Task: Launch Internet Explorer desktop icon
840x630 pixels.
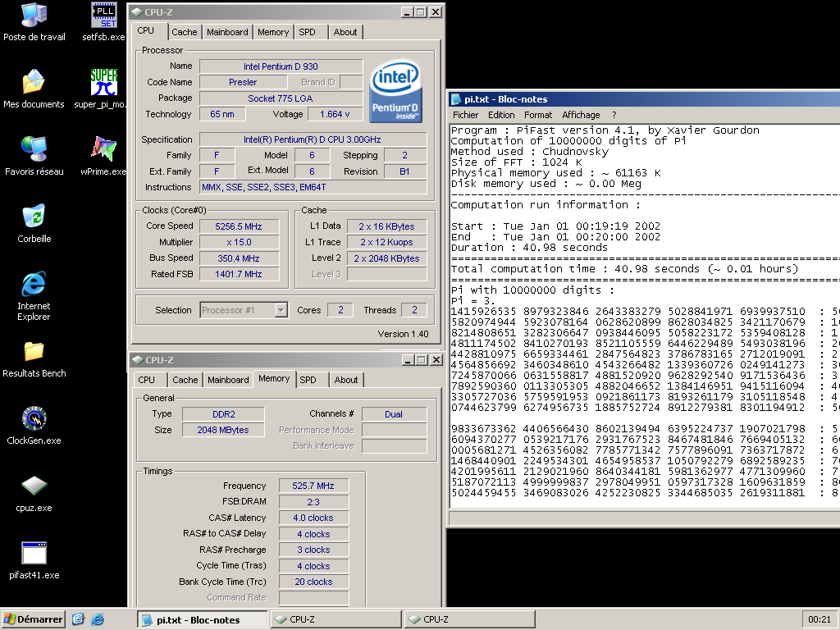Action: point(34,295)
